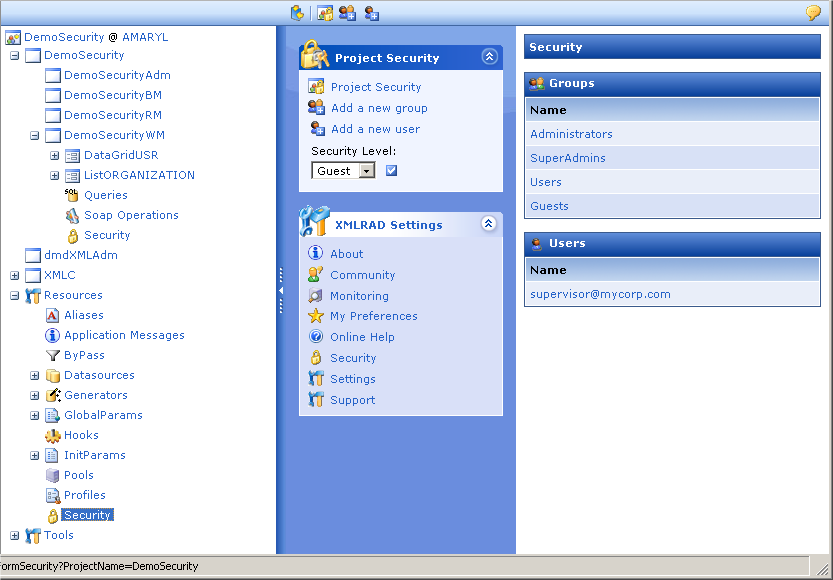Click the Soap Operations icon in tree
Image resolution: width=833 pixels, height=580 pixels.
[72, 215]
